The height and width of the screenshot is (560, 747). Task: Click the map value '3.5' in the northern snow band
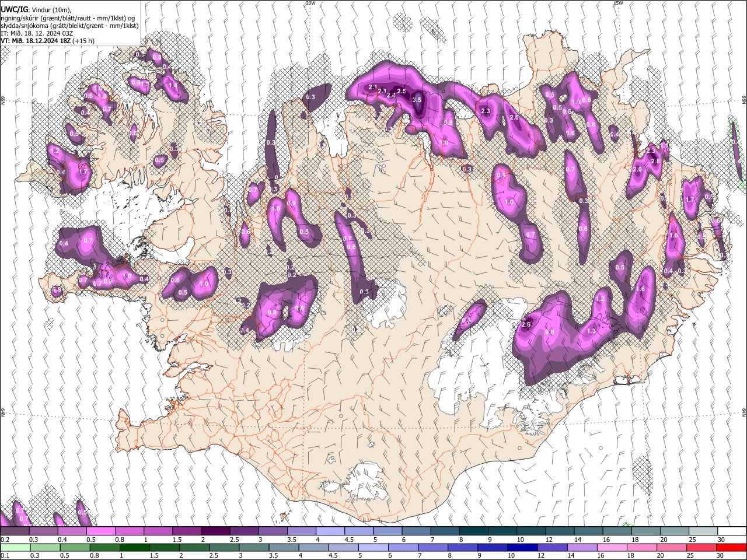417,100
